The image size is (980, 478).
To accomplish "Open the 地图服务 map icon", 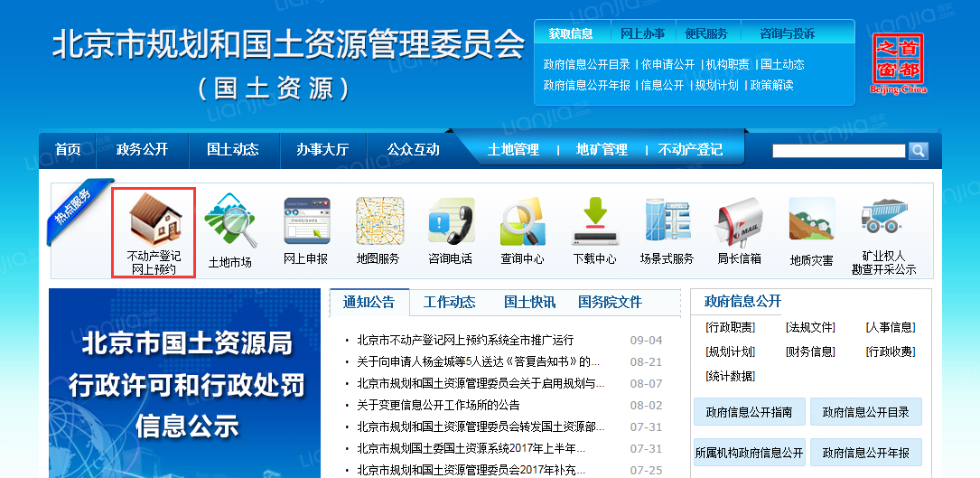I will 379,220.
